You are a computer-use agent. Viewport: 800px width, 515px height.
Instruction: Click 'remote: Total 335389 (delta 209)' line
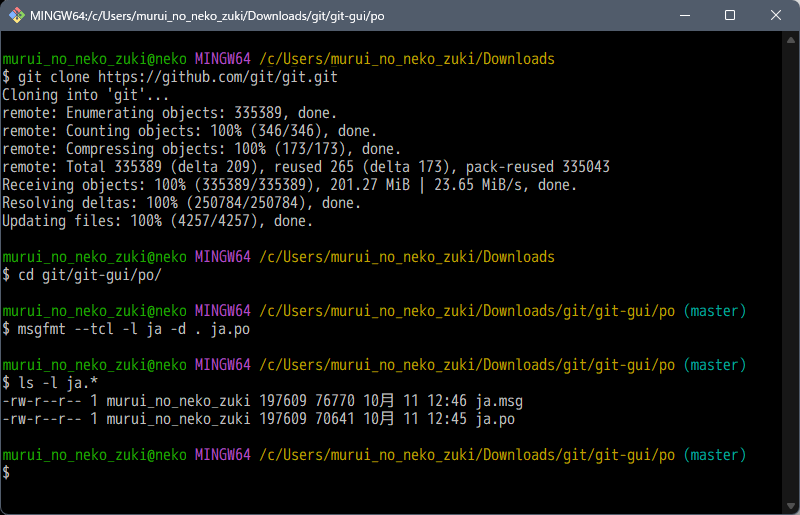[306, 167]
